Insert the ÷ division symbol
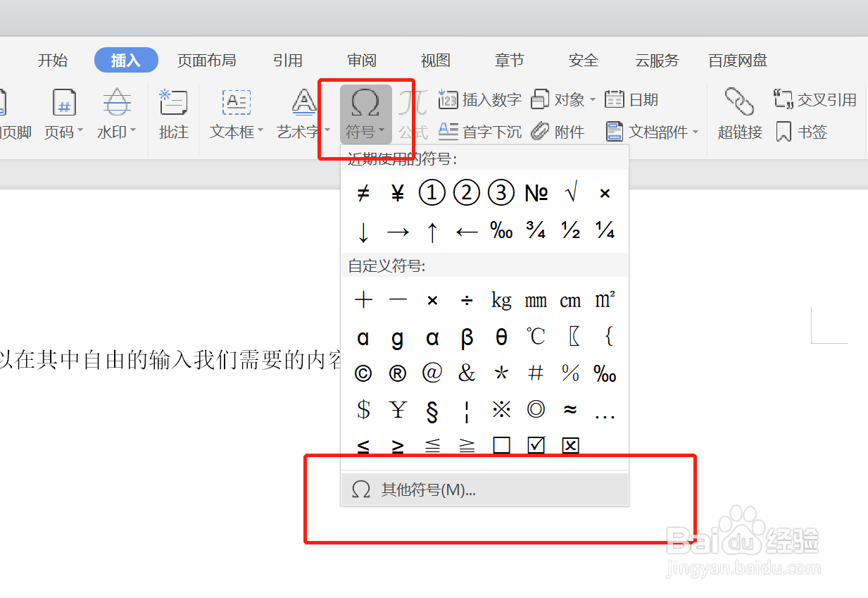 point(467,299)
